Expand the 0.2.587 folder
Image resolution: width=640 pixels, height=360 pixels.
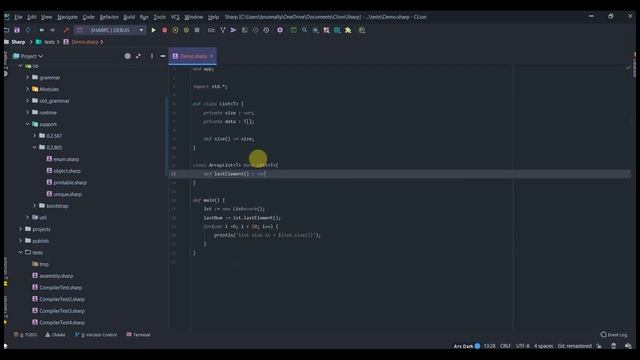35,136
